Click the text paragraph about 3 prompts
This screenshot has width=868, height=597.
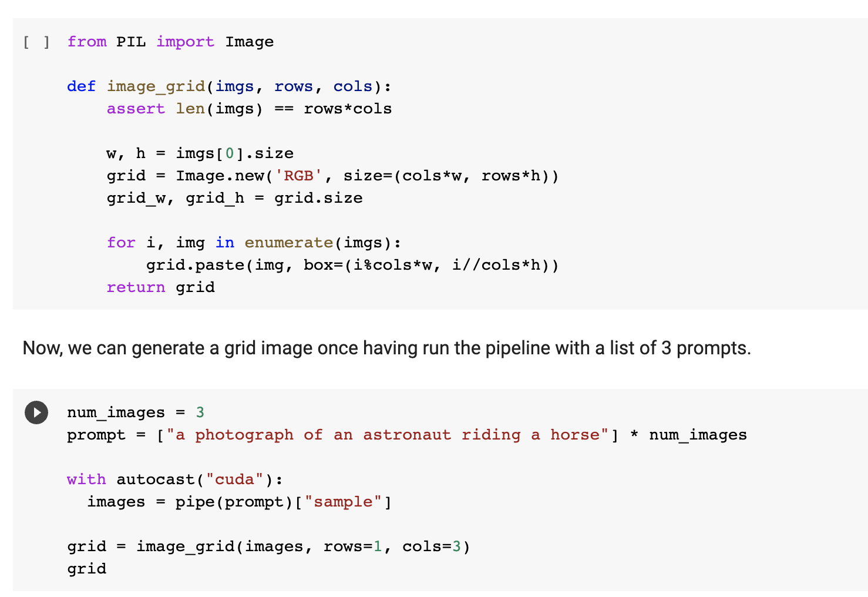386,348
